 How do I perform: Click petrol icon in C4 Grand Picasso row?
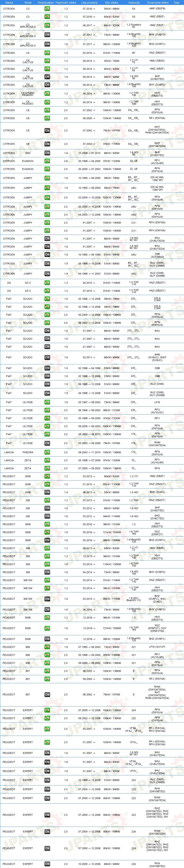click(x=47, y=94)
